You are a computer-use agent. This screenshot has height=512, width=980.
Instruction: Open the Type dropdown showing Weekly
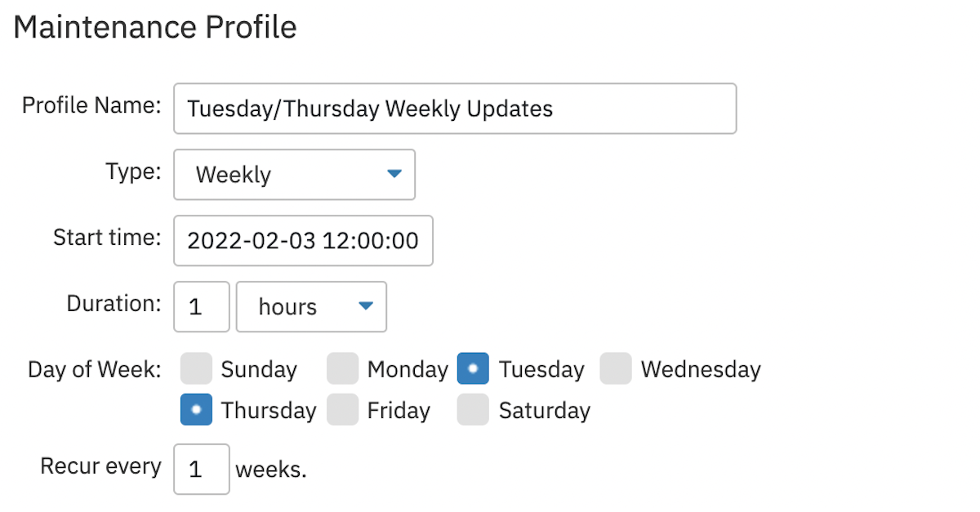[x=294, y=174]
